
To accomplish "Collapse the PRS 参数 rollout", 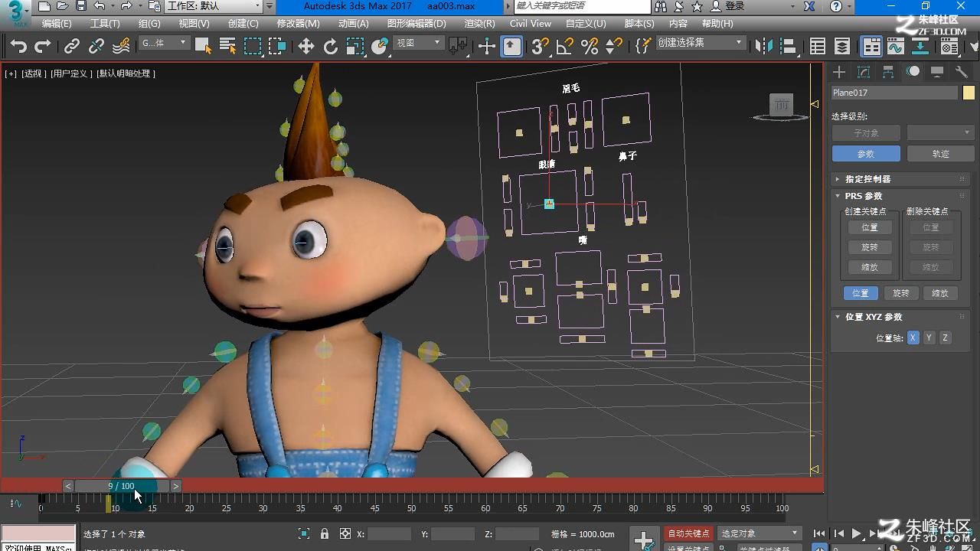I will (900, 196).
